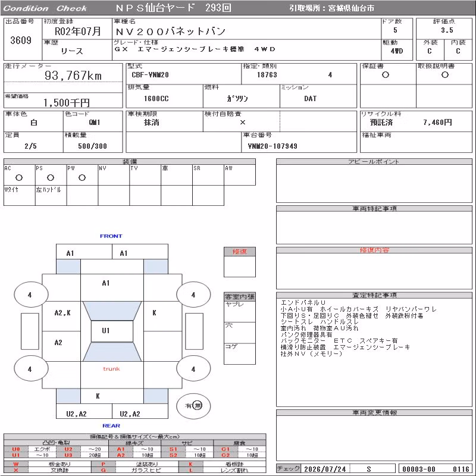Select vehicle history value リース

[72, 51]
